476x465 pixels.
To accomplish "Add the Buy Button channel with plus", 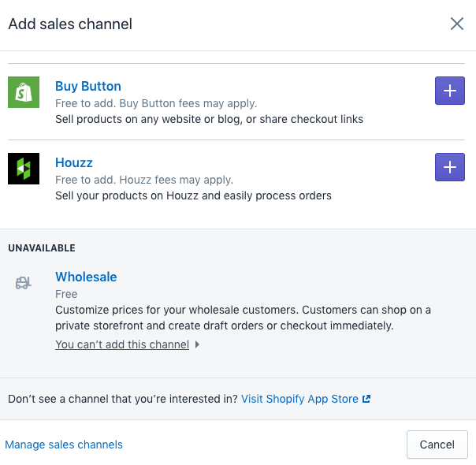I will tap(449, 91).
